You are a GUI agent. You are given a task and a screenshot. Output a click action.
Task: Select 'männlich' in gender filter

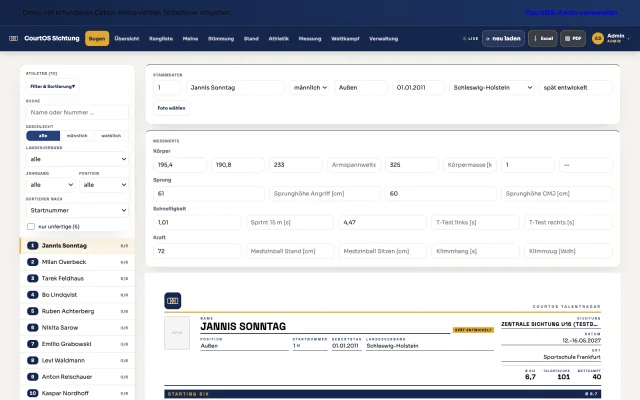77,136
